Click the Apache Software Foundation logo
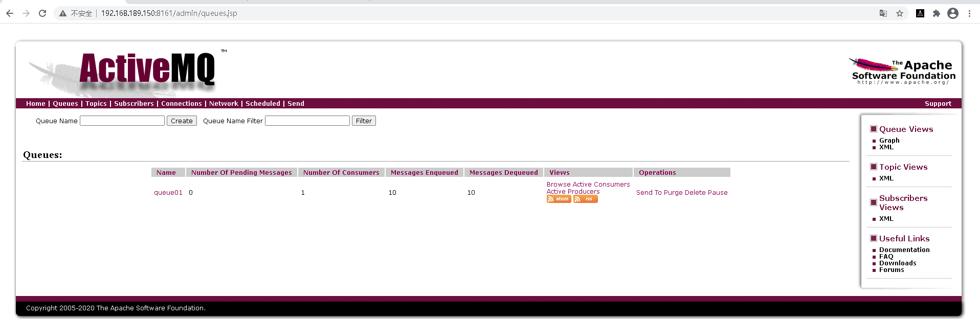This screenshot has height=319, width=980. tap(902, 71)
